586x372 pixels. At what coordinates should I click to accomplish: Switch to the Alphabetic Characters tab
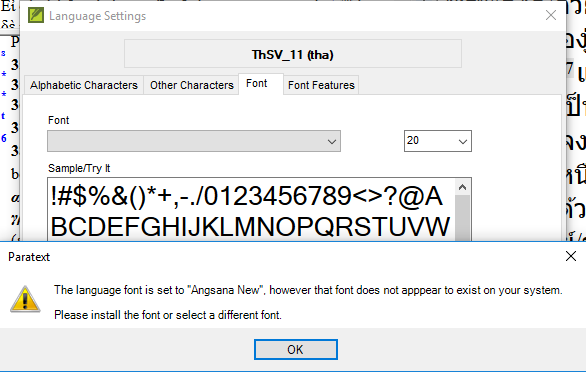pyautogui.click(x=84, y=85)
